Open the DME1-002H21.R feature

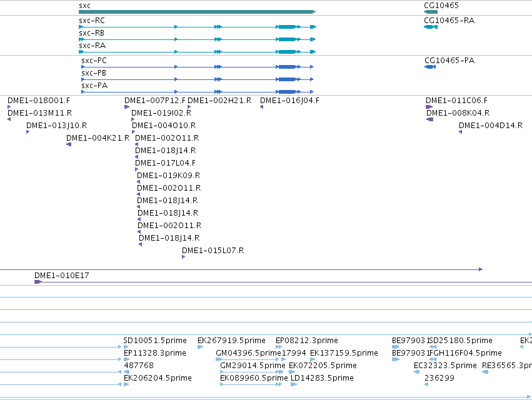pyautogui.click(x=189, y=107)
